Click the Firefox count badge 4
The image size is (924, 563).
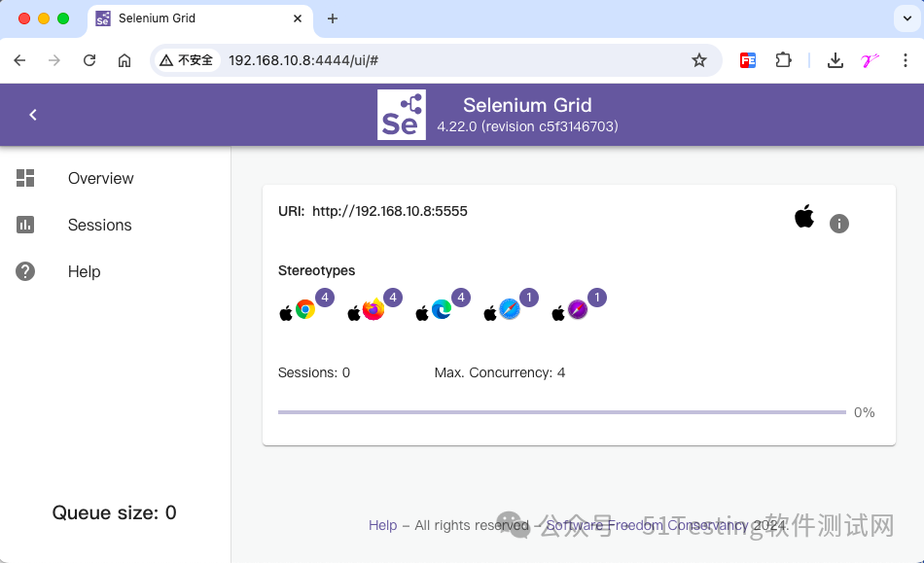pyautogui.click(x=393, y=298)
